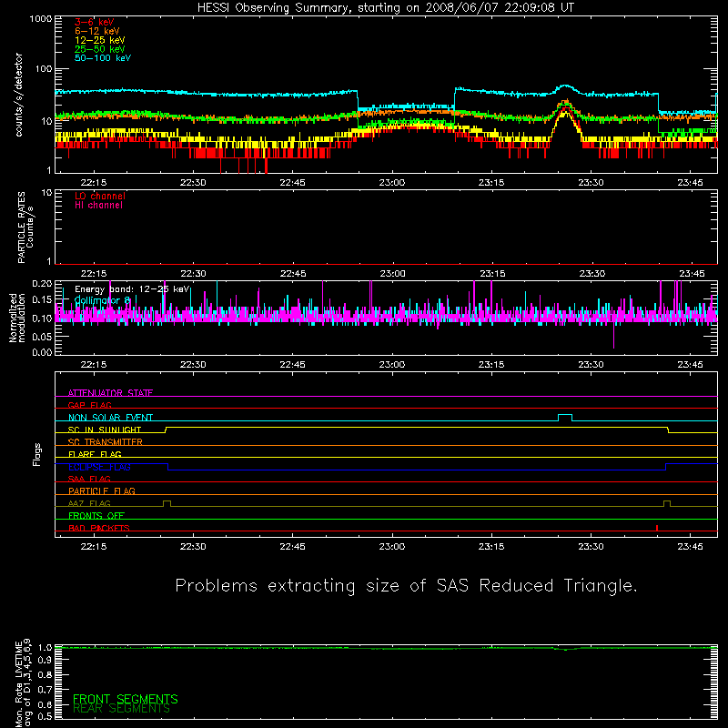
Task: Select the orange 6-12 keV legend entry
Action: 97,31
